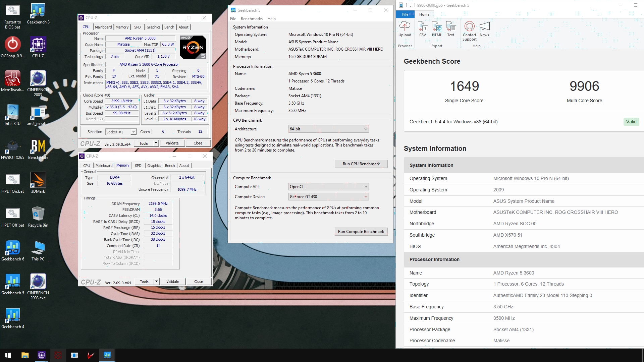The height and width of the screenshot is (362, 644).
Task: Select Home ribbon tab
Action: (x=424, y=14)
